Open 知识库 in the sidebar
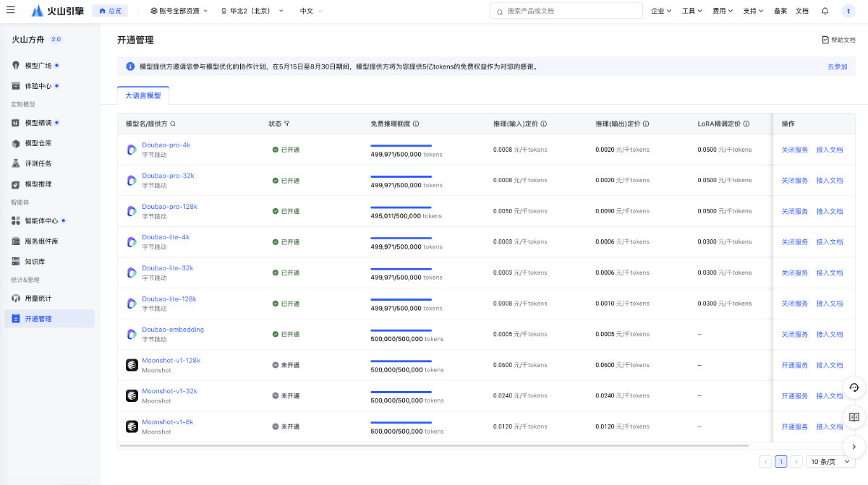This screenshot has height=485, width=868. (49, 261)
